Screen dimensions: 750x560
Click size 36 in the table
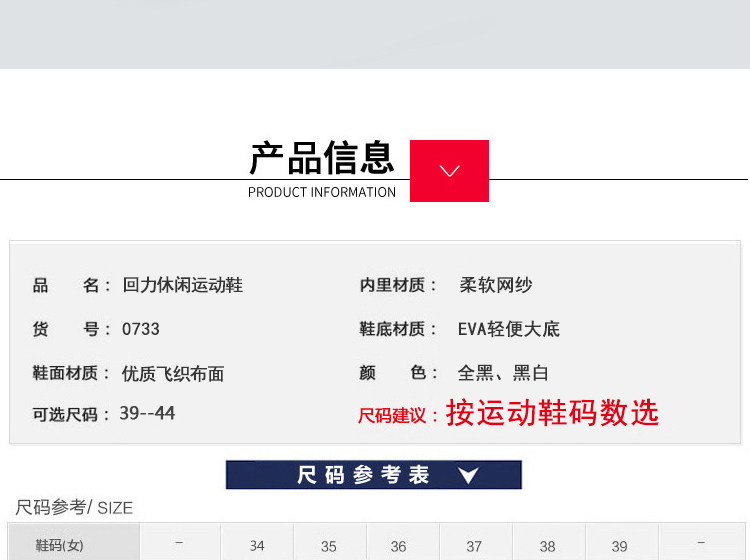[398, 546]
